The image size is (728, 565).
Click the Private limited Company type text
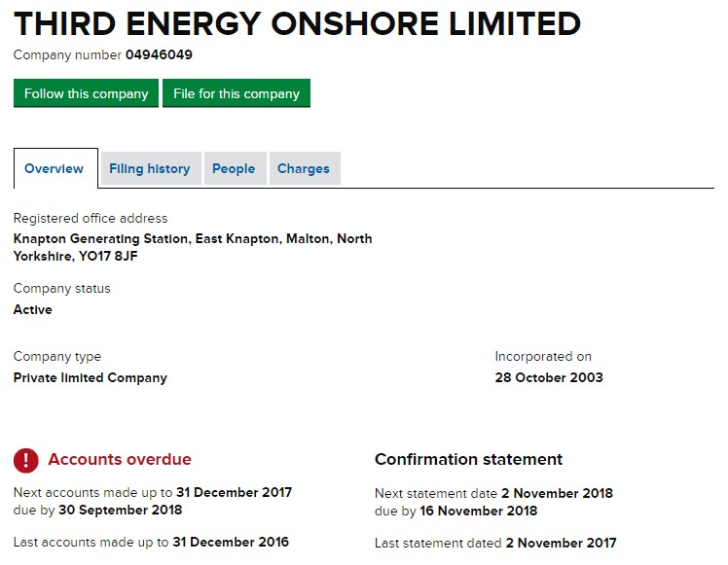[x=91, y=377]
